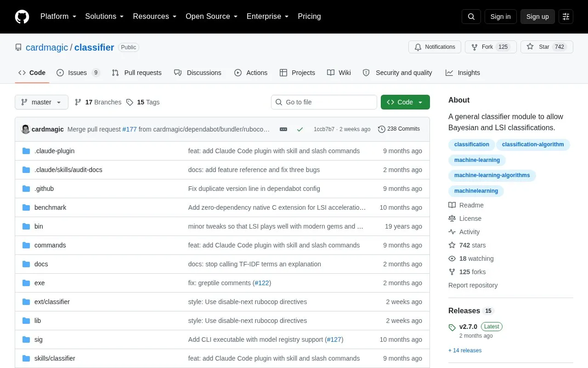The width and height of the screenshot is (588, 368).
Task: Expand the Platform menu
Action: 58,17
